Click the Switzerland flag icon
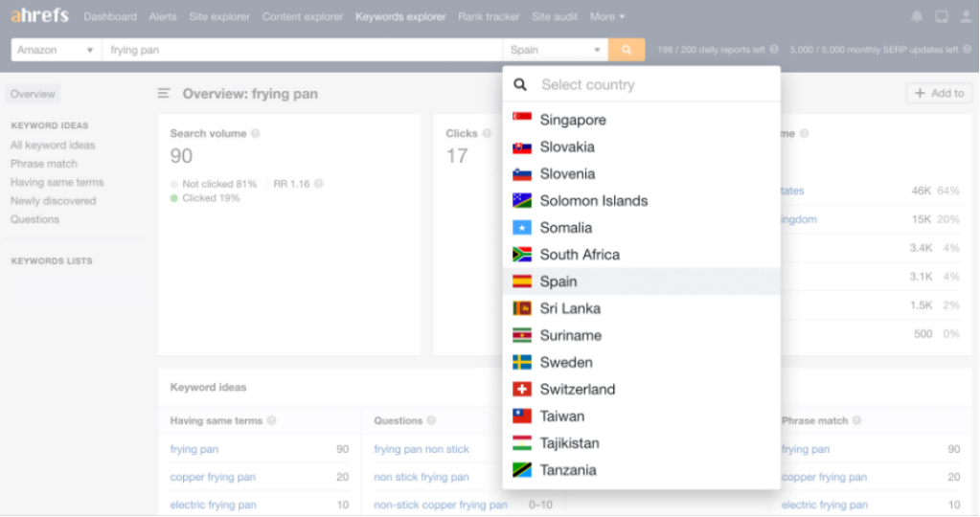This screenshot has width=980, height=517. 522,389
